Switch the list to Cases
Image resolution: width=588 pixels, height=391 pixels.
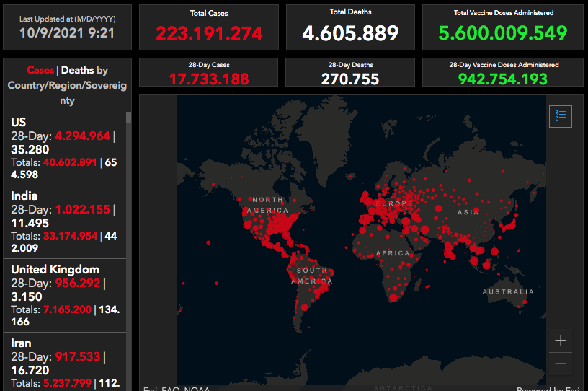[x=40, y=70]
